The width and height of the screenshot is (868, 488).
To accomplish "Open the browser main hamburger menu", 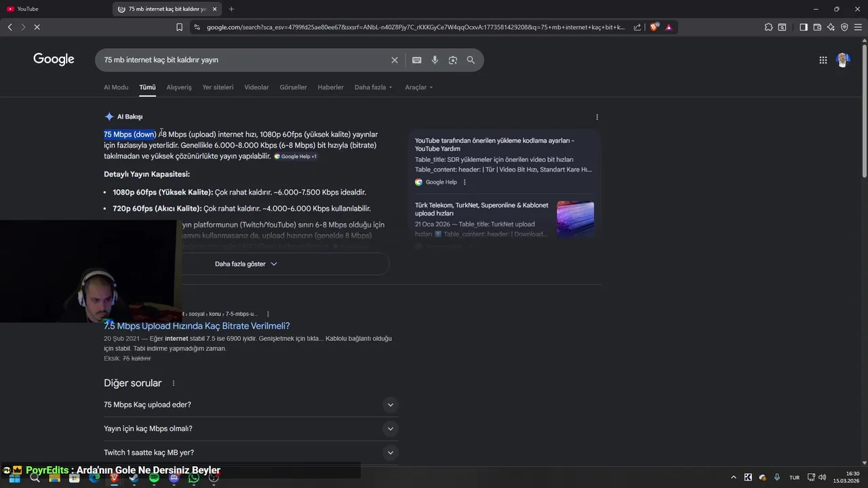I will click(858, 27).
